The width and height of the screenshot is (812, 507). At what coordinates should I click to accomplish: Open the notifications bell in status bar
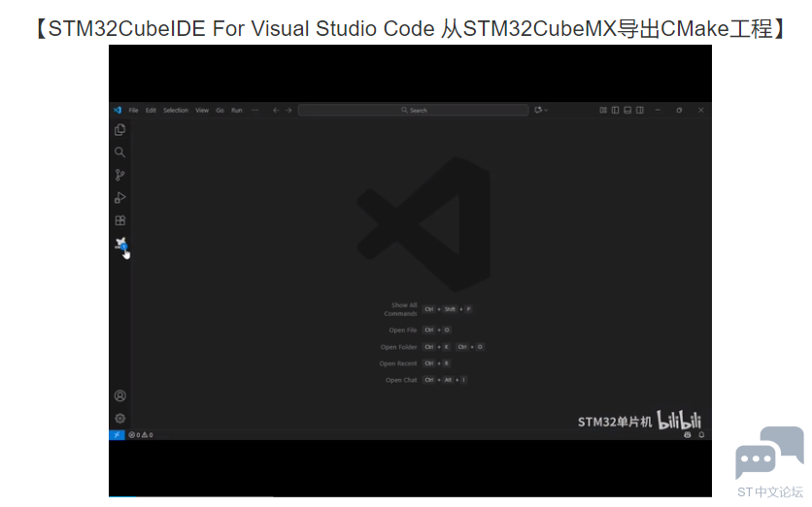(x=701, y=435)
